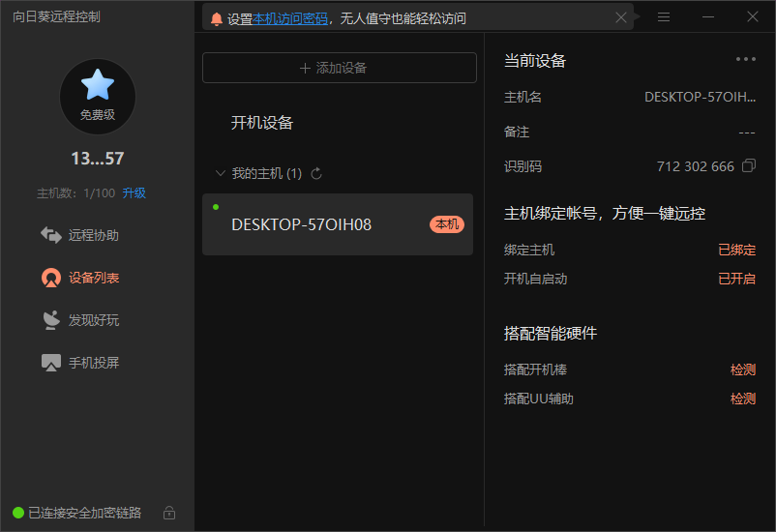The width and height of the screenshot is (776, 532).
Task: Click the notification bell icon
Action: pyautogui.click(x=217, y=18)
